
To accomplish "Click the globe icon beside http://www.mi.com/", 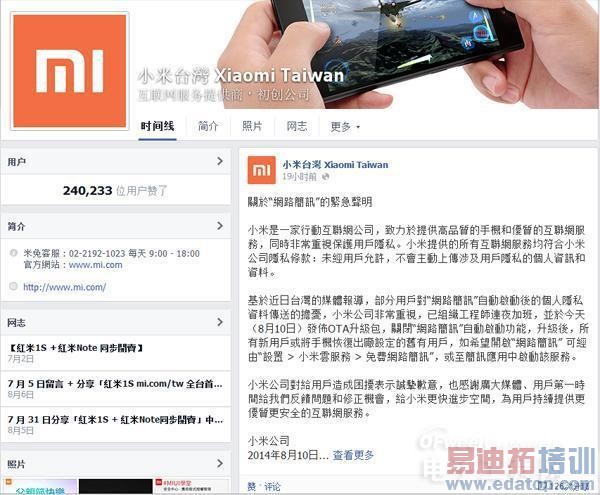I will [x=13, y=286].
